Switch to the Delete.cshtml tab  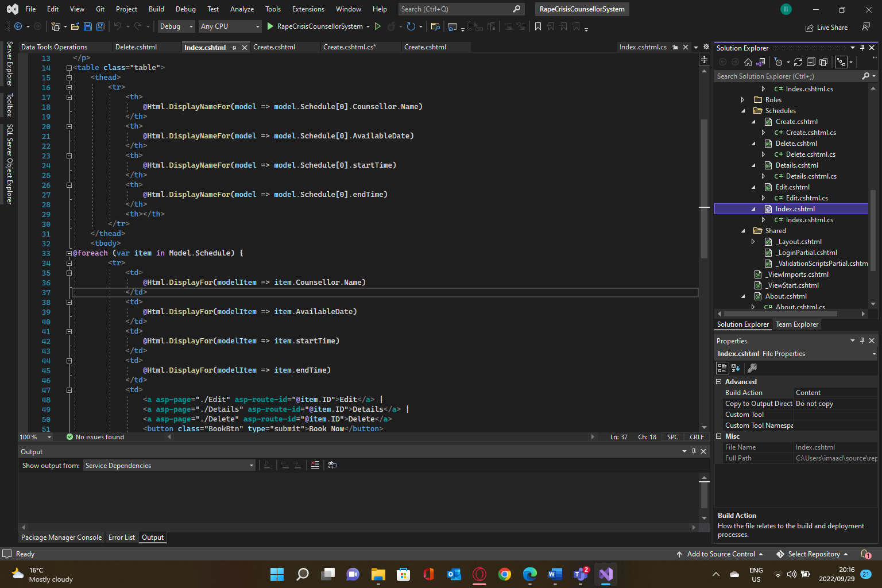pyautogui.click(x=136, y=47)
